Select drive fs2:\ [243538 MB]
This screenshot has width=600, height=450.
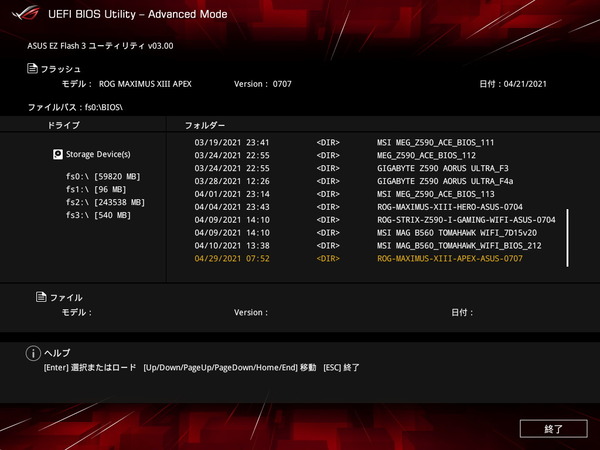pyautogui.click(x=105, y=202)
